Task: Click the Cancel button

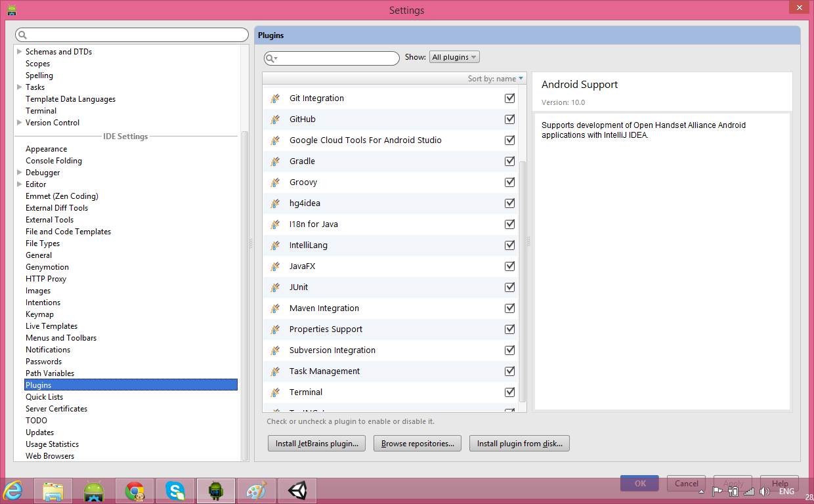Action: click(x=687, y=484)
